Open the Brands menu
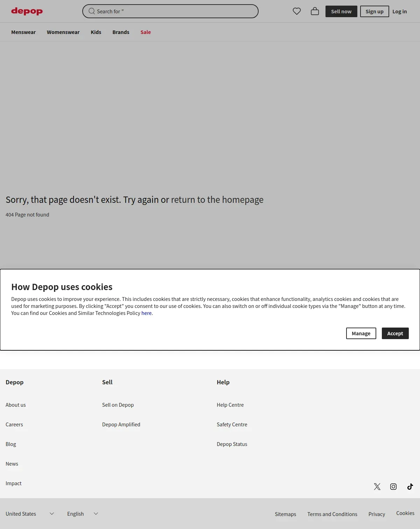 tap(121, 32)
